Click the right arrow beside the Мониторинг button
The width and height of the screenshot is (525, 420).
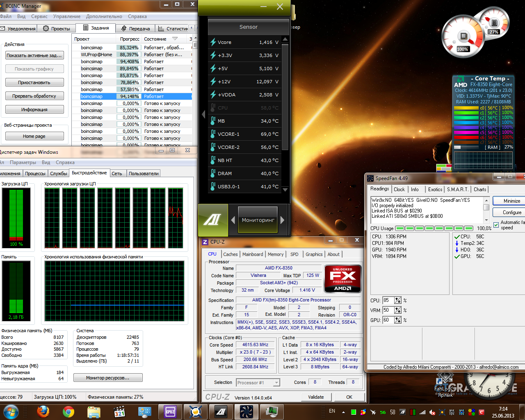pos(282,220)
